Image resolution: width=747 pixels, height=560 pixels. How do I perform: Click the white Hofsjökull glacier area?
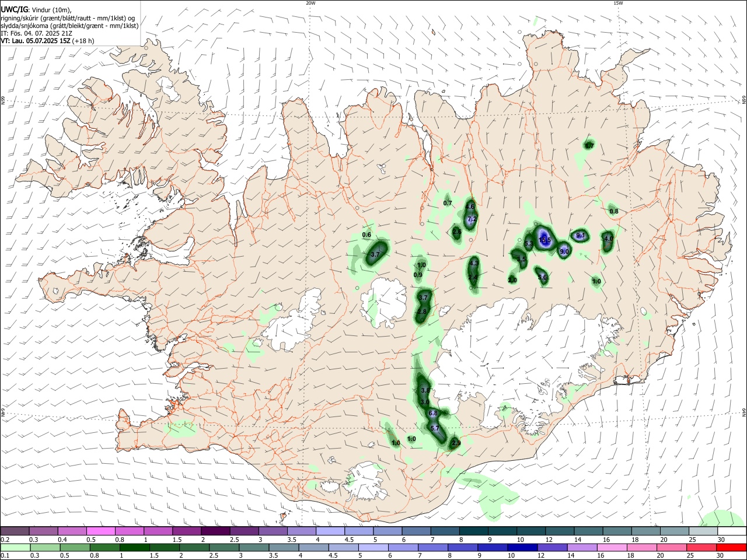[x=384, y=302]
